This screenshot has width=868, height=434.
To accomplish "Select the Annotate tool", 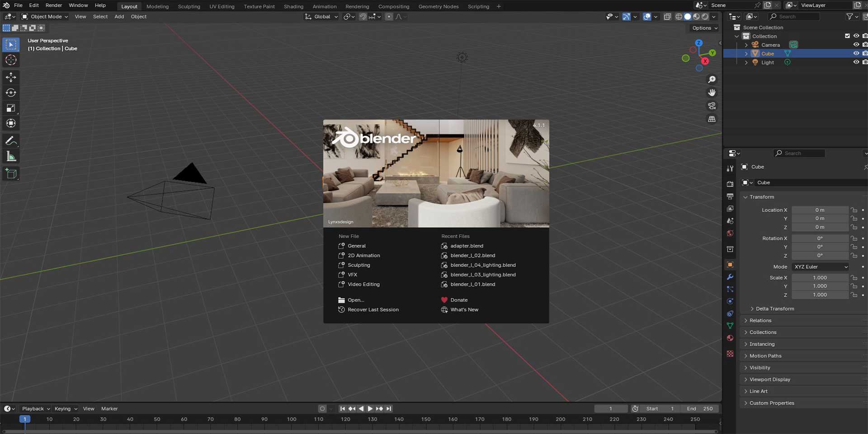I will tap(11, 141).
